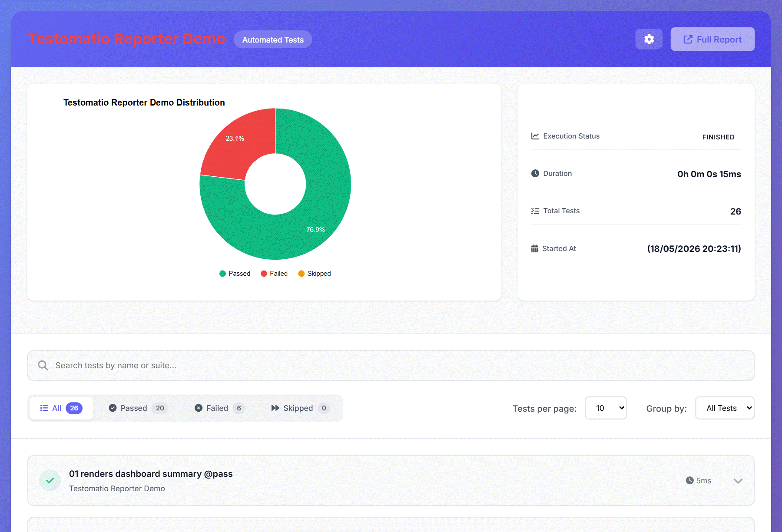This screenshot has width=782, height=532.
Task: Click the Group by label
Action: pos(666,409)
